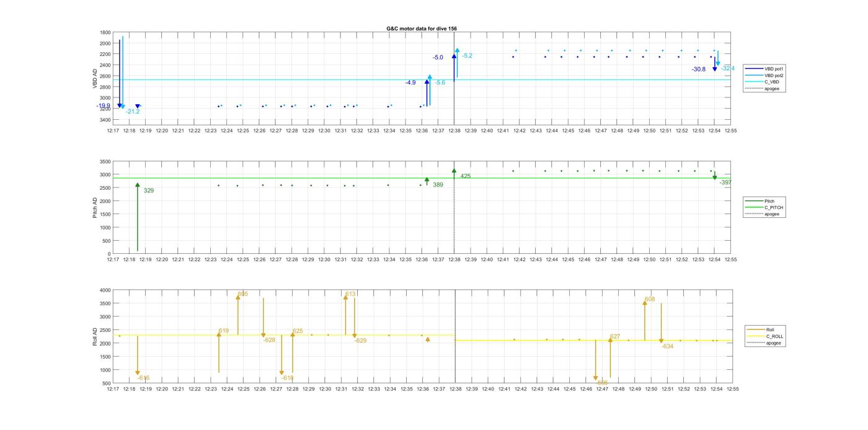
Task: Click the '608' roll data label
Action: 650,299
